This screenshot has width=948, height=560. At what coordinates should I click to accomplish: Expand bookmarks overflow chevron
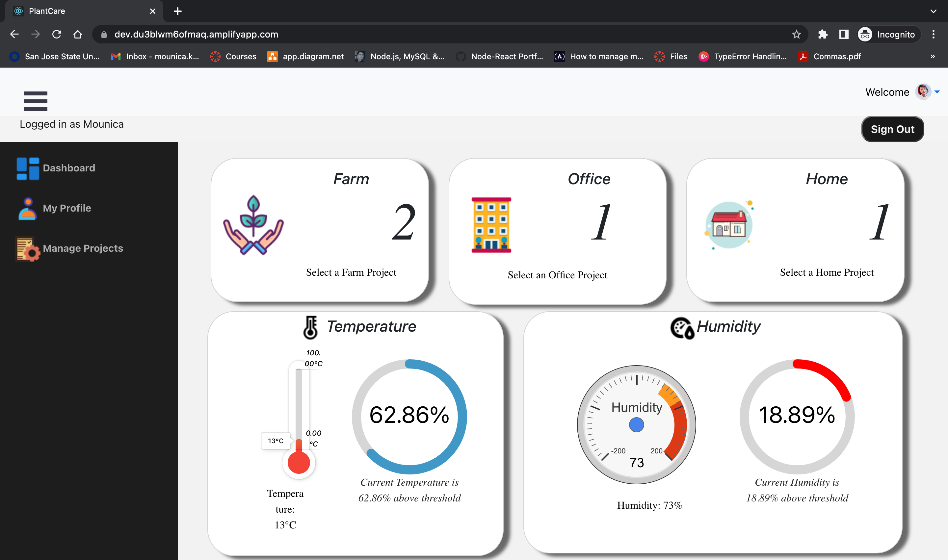point(933,56)
